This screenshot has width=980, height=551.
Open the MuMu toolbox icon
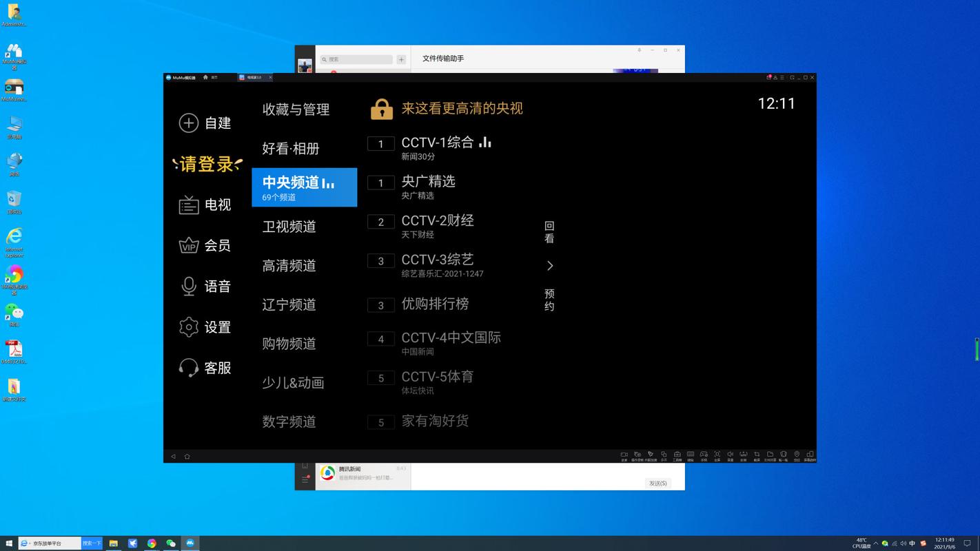point(677,455)
